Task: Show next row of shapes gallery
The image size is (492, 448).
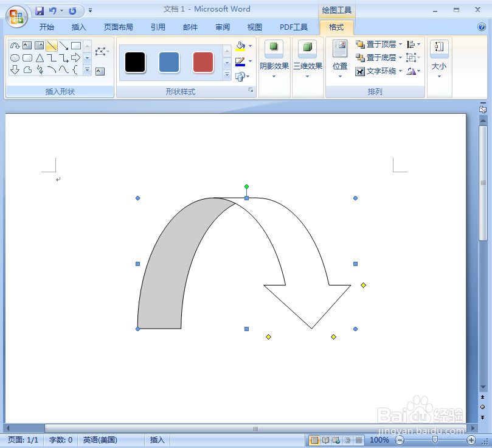Action: [87, 58]
